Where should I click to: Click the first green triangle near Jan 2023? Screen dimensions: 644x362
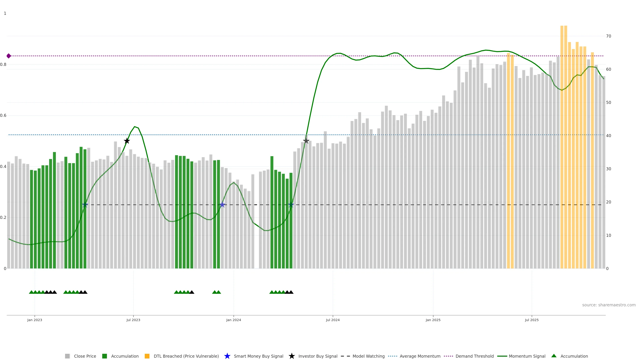pos(31,292)
